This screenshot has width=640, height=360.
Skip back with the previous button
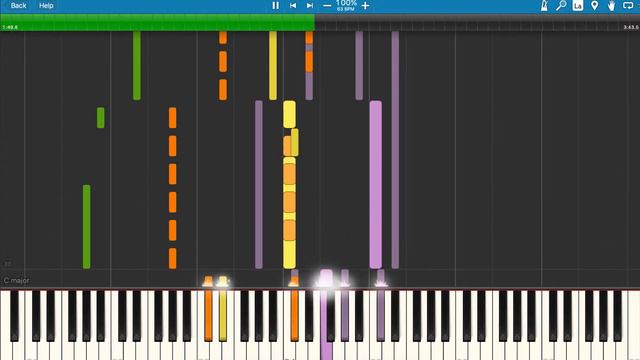coord(293,6)
